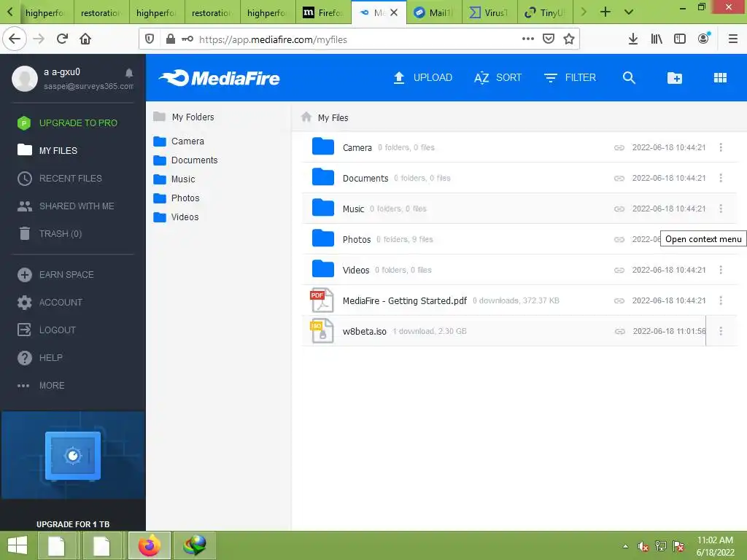Open Firefox hamburger menu
Viewport: 747px width, 560px height.
(732, 39)
